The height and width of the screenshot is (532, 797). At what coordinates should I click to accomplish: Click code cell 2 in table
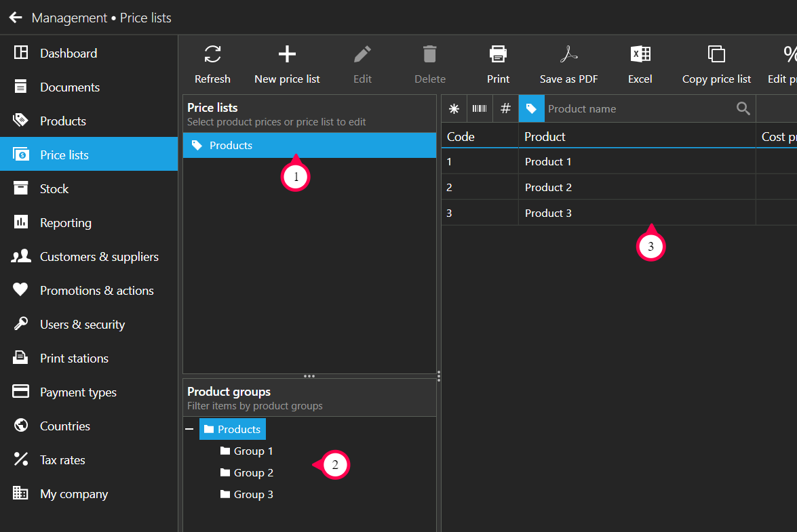(x=480, y=187)
